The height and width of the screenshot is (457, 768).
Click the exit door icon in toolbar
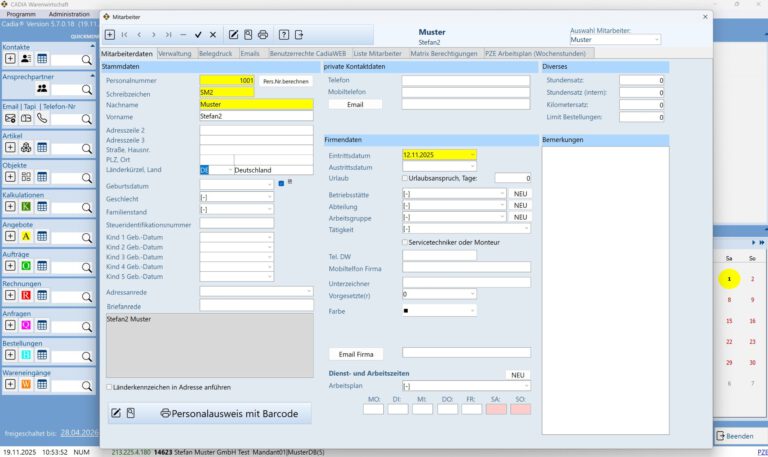pyautogui.click(x=300, y=35)
